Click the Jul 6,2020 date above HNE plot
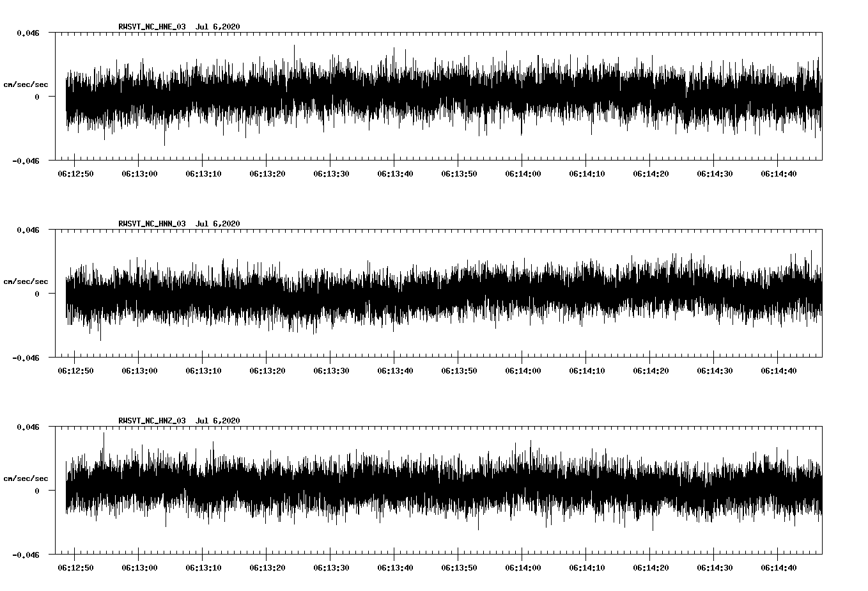Viewport: 868px width, 591px height. point(217,26)
